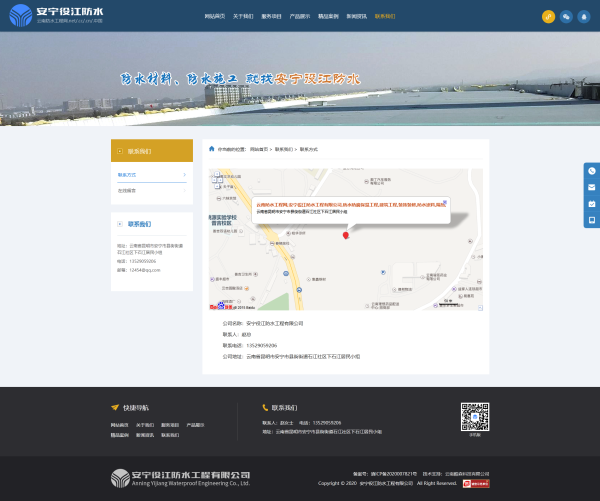Pan map left with arrow control
This screenshot has height=501, width=600.
coord(214,180)
